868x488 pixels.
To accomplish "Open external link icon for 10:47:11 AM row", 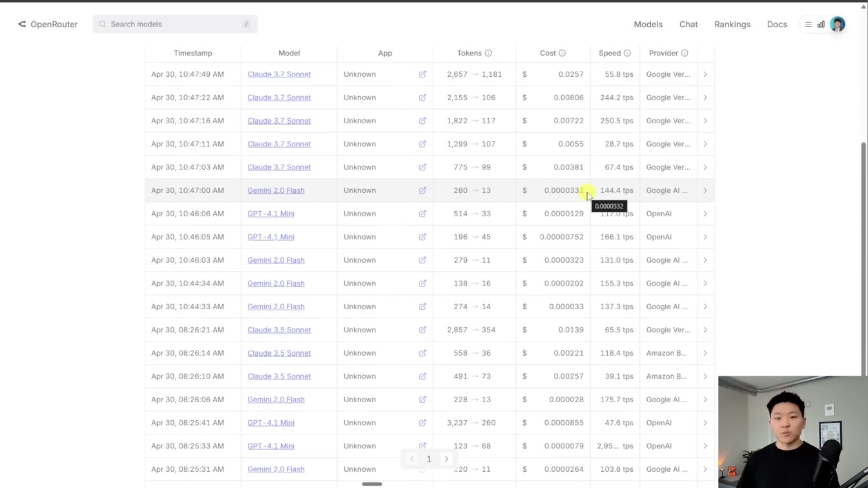I will 422,144.
